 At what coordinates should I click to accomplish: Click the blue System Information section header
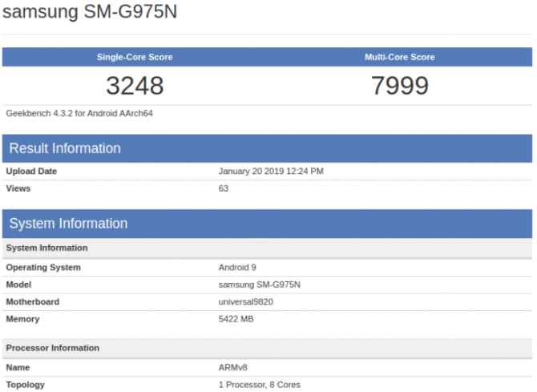[x=267, y=224]
